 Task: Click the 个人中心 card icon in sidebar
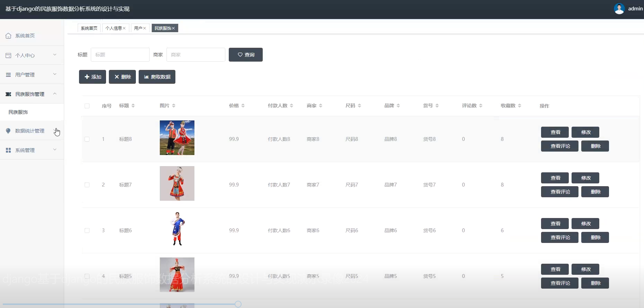coord(8,55)
